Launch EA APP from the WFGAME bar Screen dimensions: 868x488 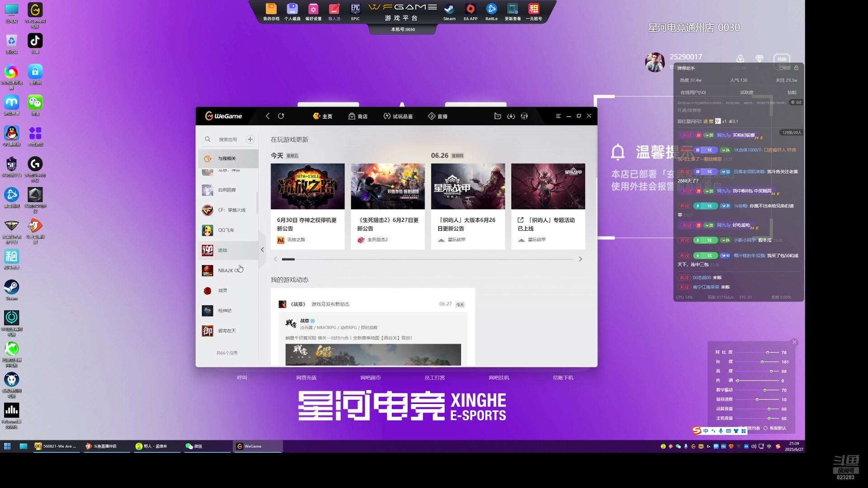tap(471, 12)
